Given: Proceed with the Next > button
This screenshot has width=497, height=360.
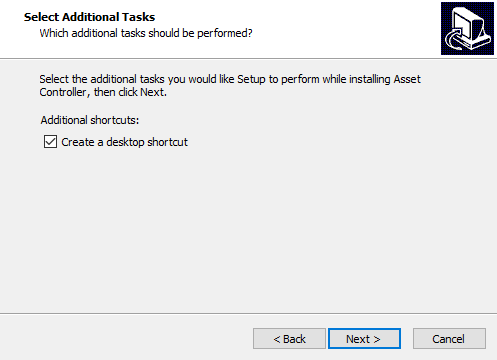Looking at the screenshot, I should coord(364,339).
